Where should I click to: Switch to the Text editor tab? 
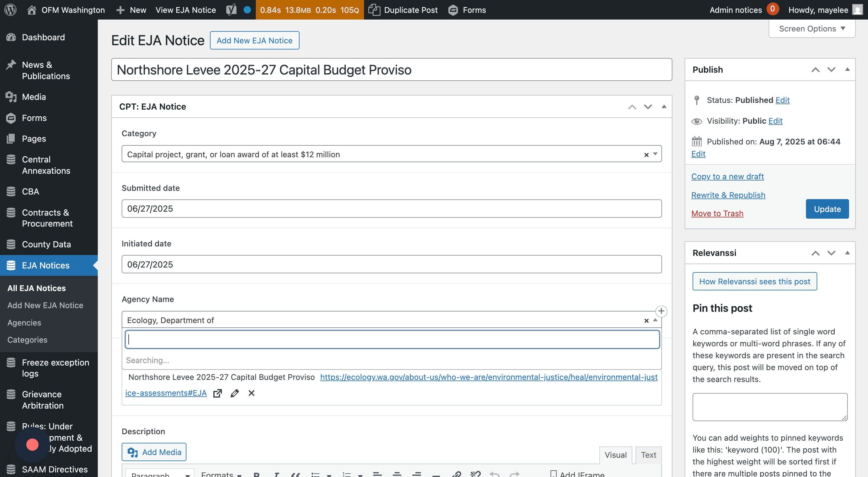click(648, 455)
